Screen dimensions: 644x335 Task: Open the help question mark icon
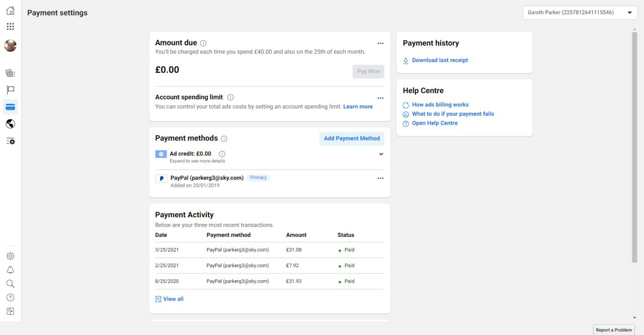[10, 298]
